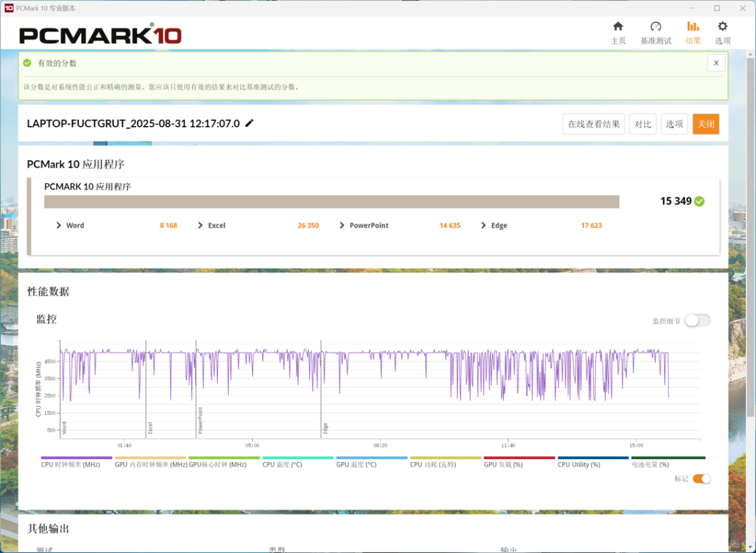Expand the Word score row
The height and width of the screenshot is (553, 756).
[x=59, y=226]
